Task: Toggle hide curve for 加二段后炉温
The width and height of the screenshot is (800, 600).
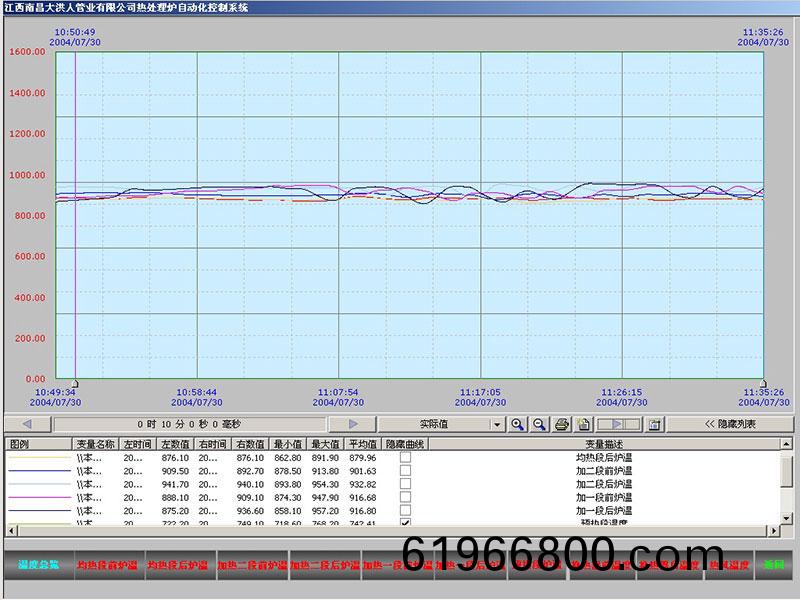Action: pyautogui.click(x=405, y=484)
